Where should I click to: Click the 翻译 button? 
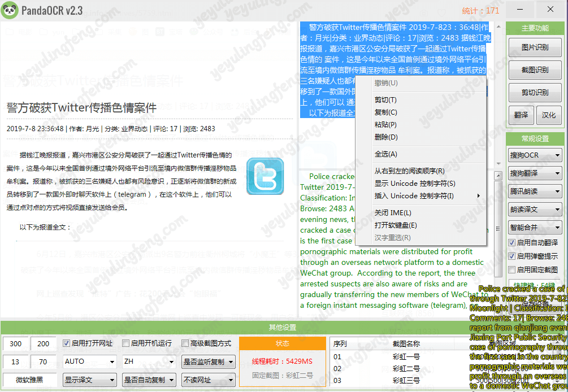521,115
